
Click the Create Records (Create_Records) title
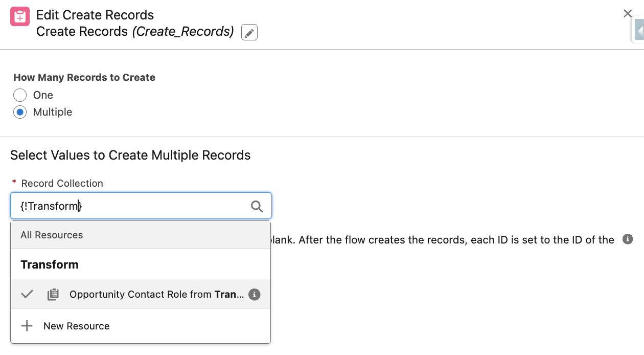(135, 32)
